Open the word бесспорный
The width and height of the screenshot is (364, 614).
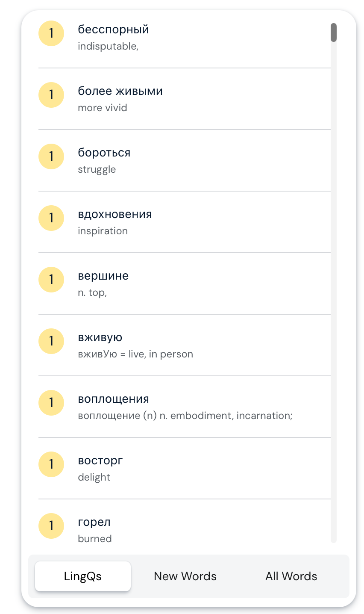pos(113,30)
